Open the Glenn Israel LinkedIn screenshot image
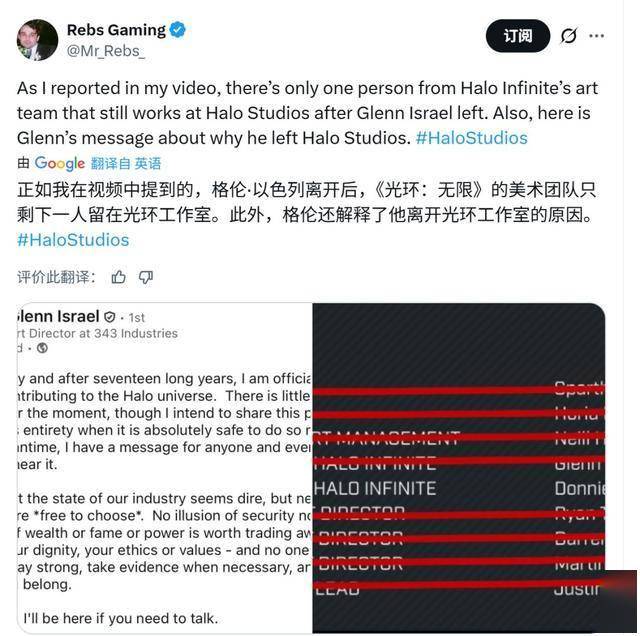 [165, 468]
